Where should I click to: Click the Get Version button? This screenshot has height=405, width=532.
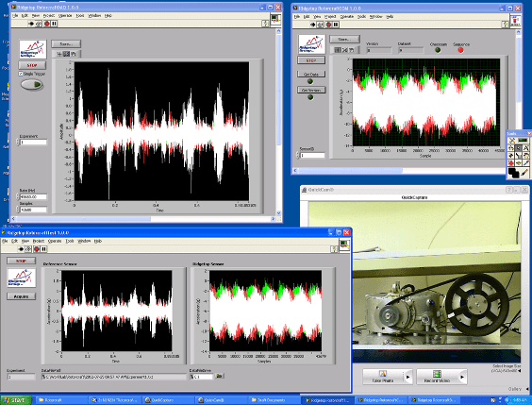[311, 90]
